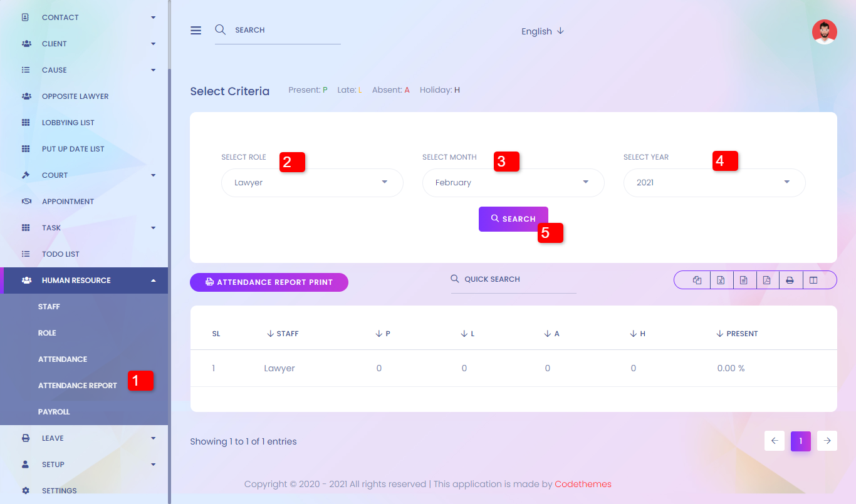
Task: Open Attendance Report in sidebar
Action: pyautogui.click(x=77, y=386)
